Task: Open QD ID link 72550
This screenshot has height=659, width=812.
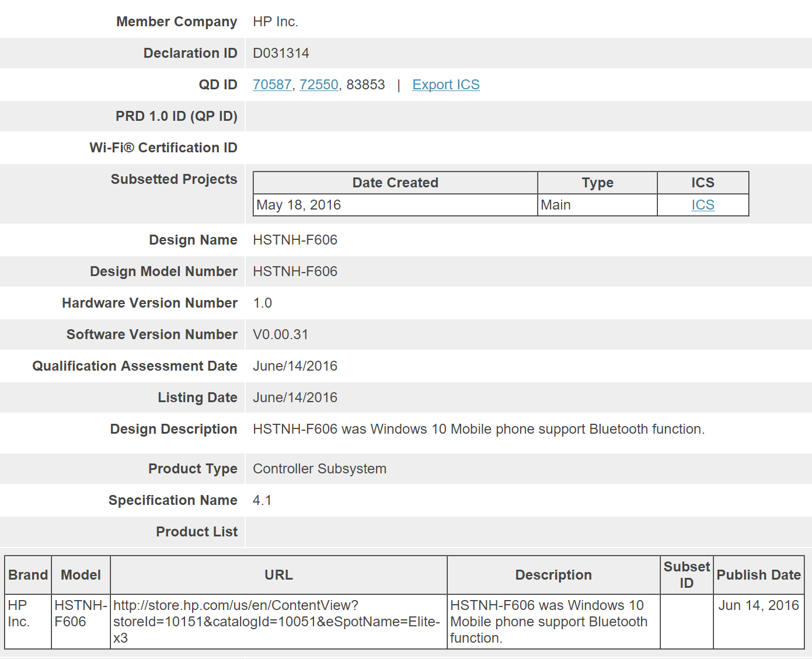Action: tap(319, 85)
